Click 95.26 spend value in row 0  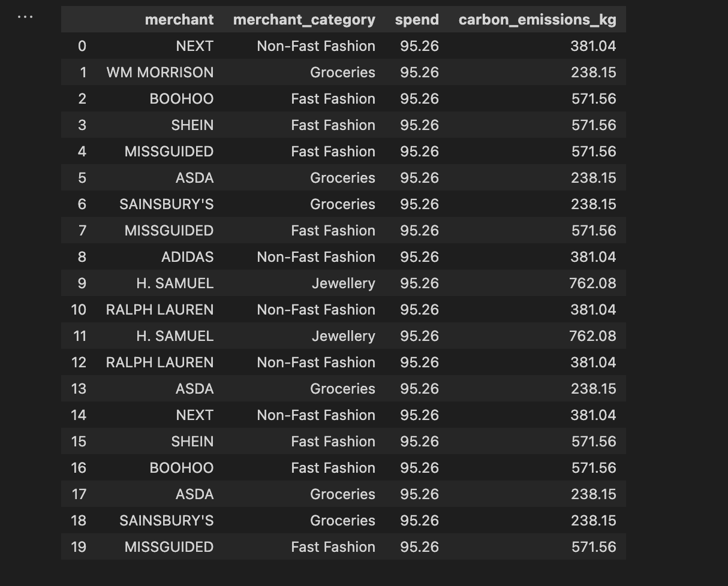[420, 46]
